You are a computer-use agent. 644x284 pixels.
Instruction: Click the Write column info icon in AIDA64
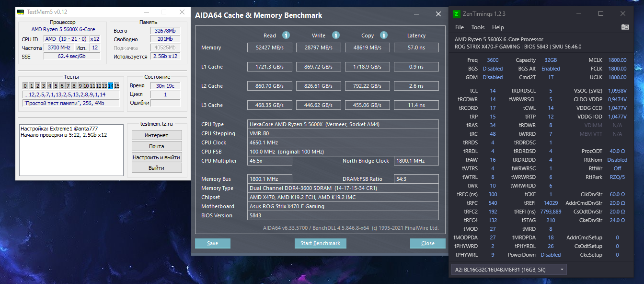pyautogui.click(x=336, y=35)
